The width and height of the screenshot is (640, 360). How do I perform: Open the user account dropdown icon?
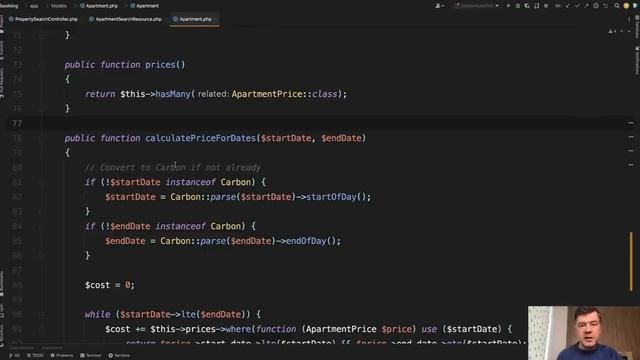(440, 6)
